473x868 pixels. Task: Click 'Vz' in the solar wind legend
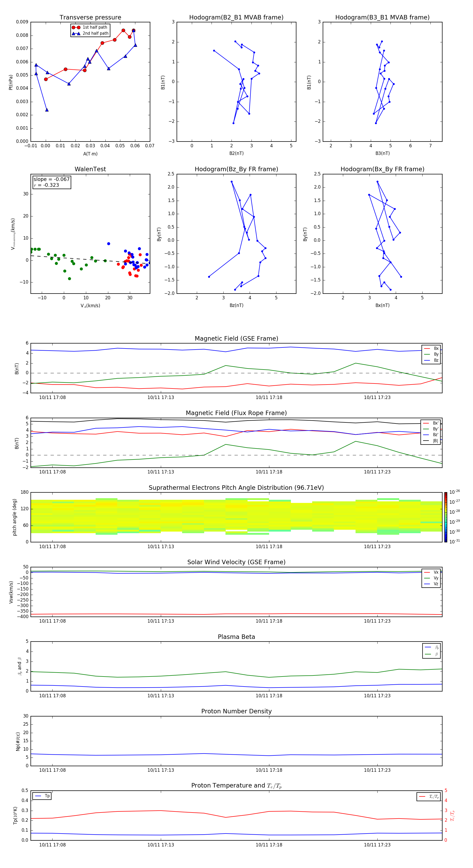pyautogui.click(x=431, y=584)
